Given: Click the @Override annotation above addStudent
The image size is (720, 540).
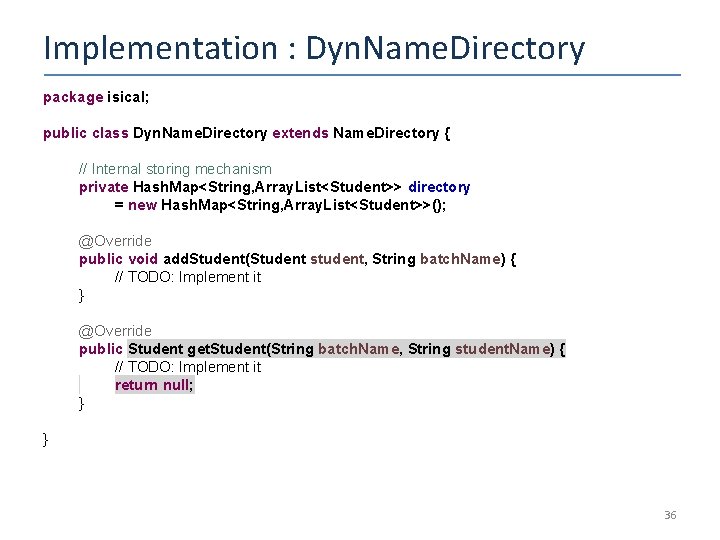Looking at the screenshot, I should coord(115,241).
